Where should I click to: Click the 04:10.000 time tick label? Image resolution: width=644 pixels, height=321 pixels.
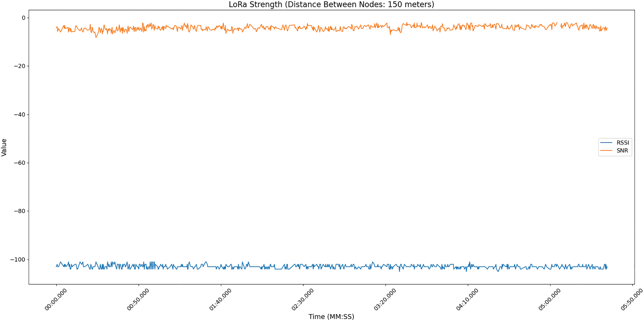pyautogui.click(x=467, y=300)
